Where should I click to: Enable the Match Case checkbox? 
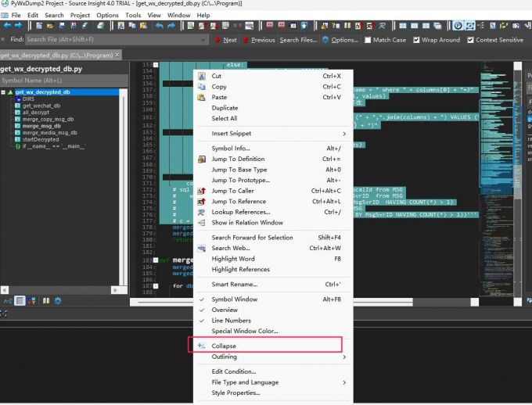click(368, 40)
